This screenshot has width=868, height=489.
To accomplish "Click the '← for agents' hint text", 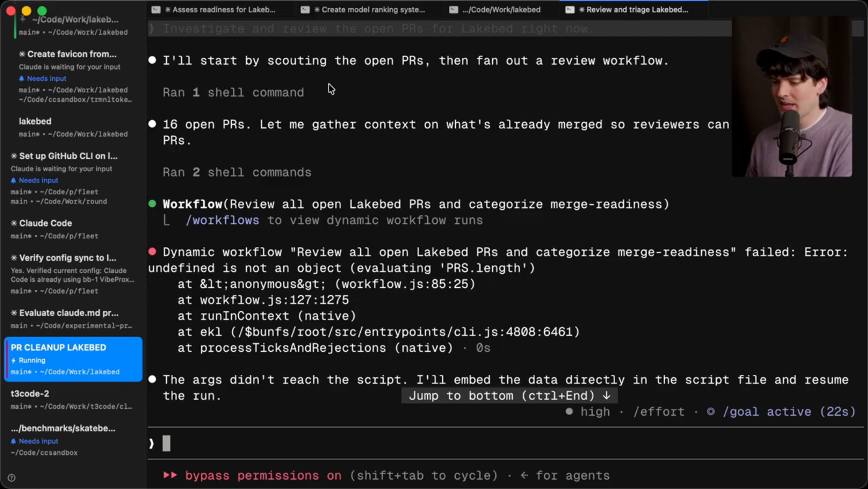I will tap(565, 475).
